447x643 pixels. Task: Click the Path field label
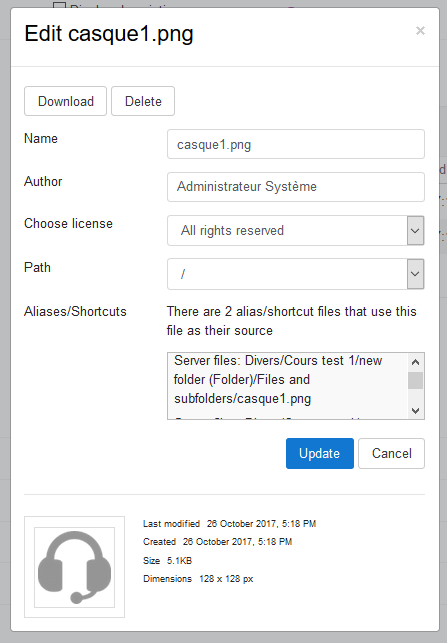37,267
